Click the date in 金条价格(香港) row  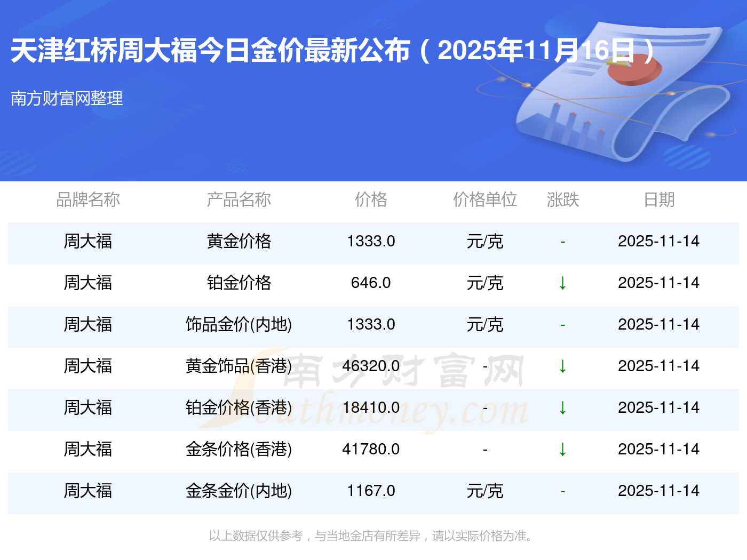[659, 449]
